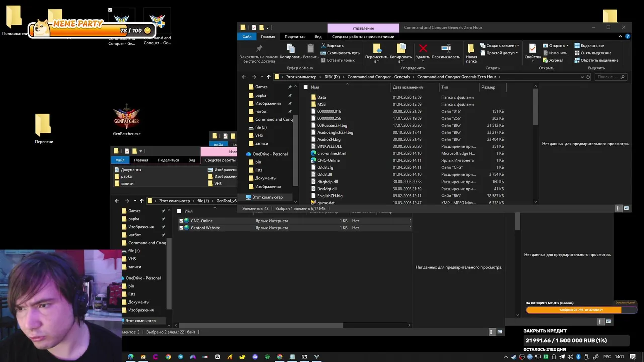Image resolution: width=644 pixels, height=362 pixels.
Task: Open address bar history dropdown in Zero Hour window
Action: tap(582, 77)
